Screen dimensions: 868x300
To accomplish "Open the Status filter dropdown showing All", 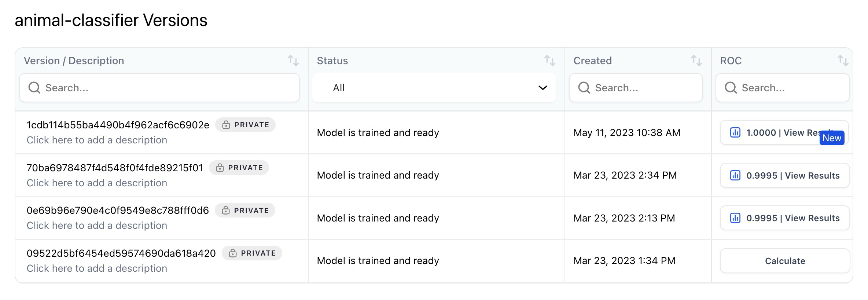I will (434, 88).
